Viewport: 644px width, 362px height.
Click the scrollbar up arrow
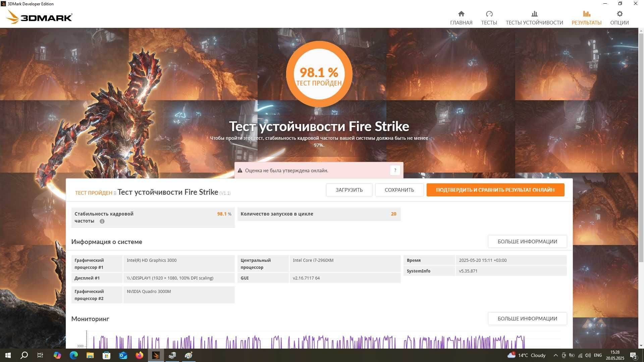(x=641, y=31)
